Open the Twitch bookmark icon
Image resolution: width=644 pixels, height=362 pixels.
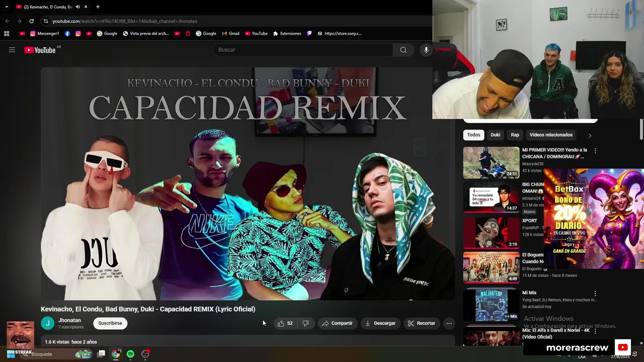pos(309,34)
